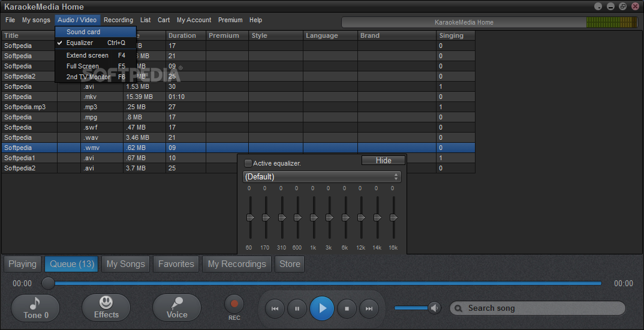Start recording with the REC button
The image size is (644, 330).
pos(234,305)
